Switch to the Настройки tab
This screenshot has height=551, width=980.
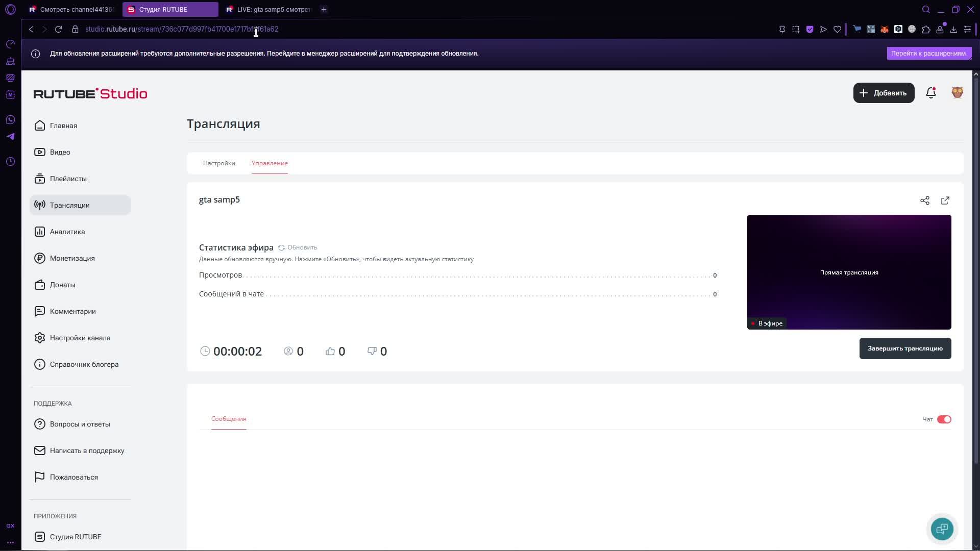(x=219, y=163)
